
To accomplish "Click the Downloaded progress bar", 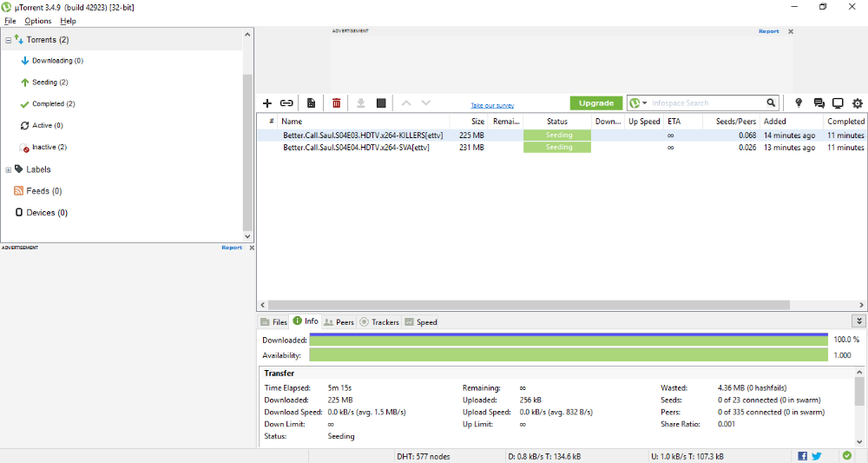I will tap(569, 340).
